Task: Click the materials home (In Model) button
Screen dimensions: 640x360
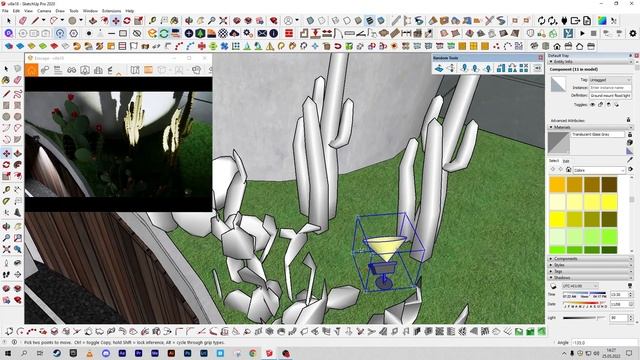Action: click(568, 170)
